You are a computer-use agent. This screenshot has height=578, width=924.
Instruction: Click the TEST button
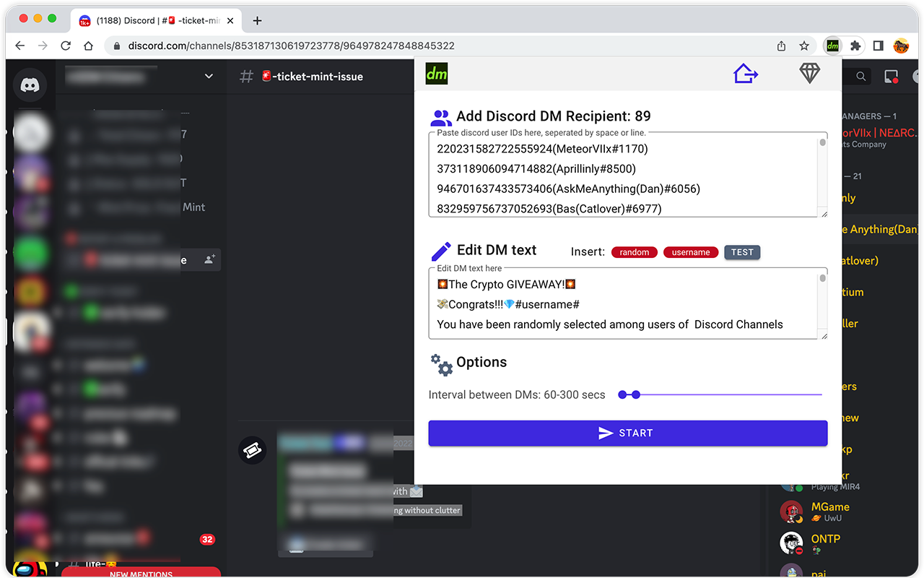[x=742, y=251]
